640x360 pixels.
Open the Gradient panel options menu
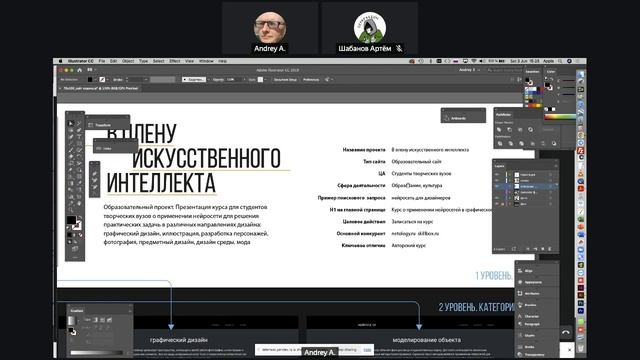[x=130, y=311]
